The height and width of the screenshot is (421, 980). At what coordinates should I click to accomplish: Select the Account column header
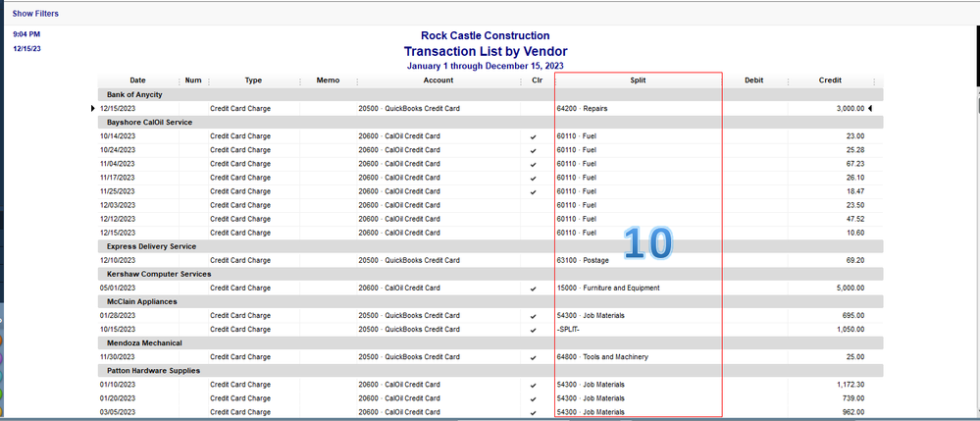(438, 80)
